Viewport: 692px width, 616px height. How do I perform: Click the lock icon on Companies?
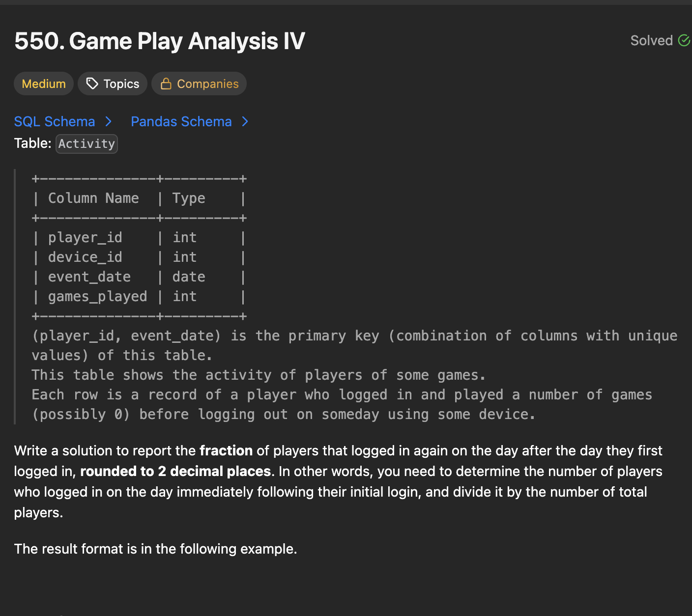coord(166,84)
